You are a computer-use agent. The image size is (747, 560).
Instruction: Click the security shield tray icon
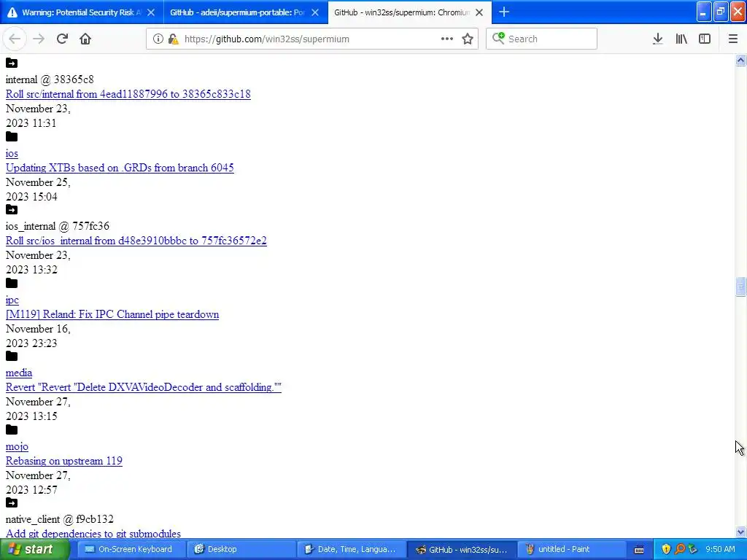pos(667,549)
